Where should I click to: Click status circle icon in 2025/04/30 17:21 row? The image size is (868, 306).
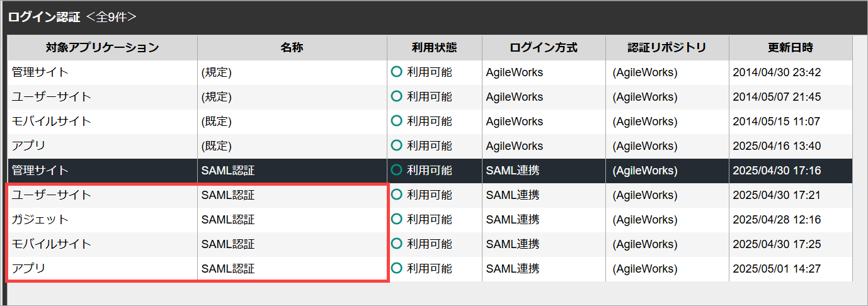396,195
